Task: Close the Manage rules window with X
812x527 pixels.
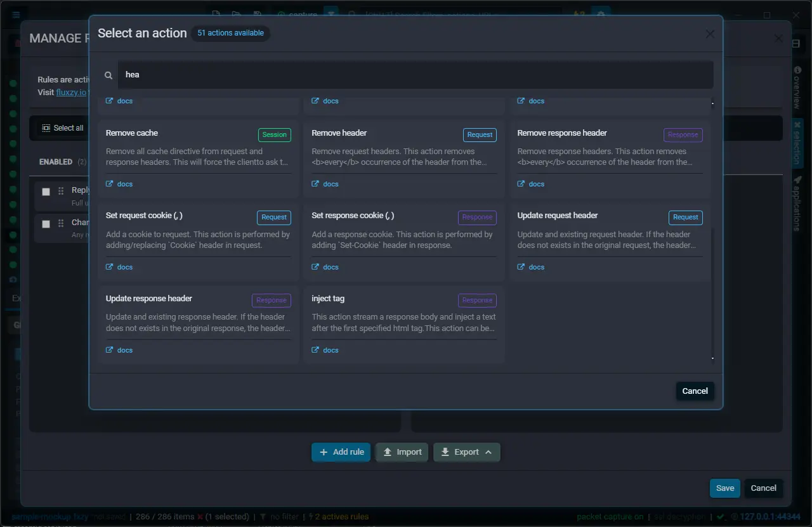Action: (778, 39)
